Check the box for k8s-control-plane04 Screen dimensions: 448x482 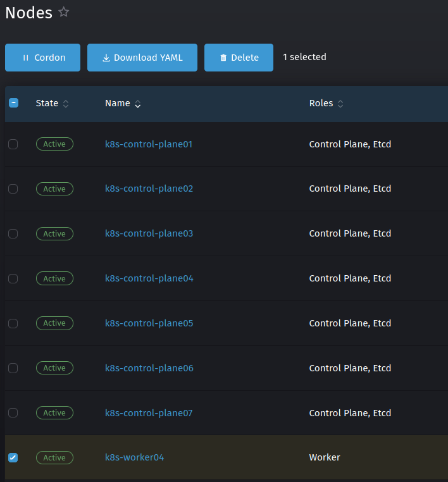pos(13,278)
